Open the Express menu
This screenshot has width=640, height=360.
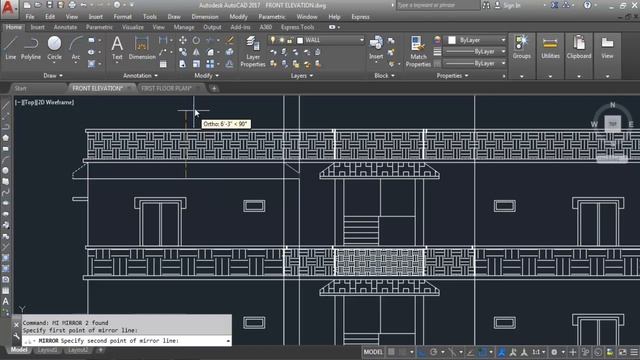point(360,17)
